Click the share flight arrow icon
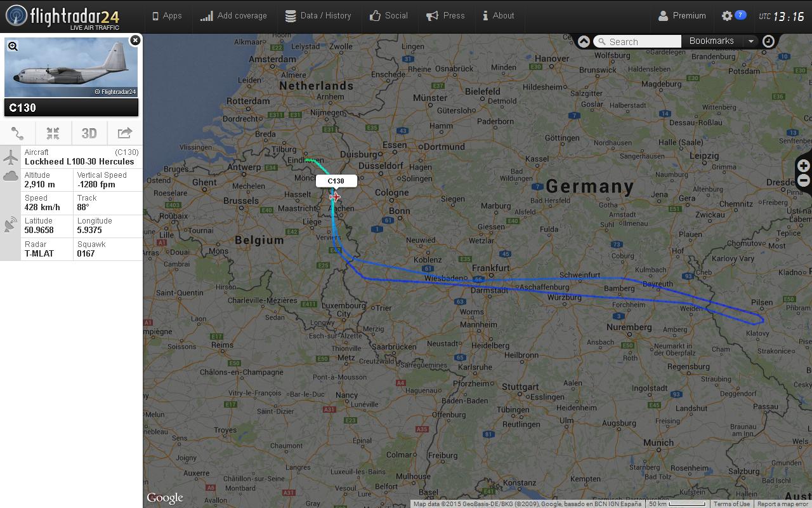Image resolution: width=812 pixels, height=508 pixels. point(125,133)
